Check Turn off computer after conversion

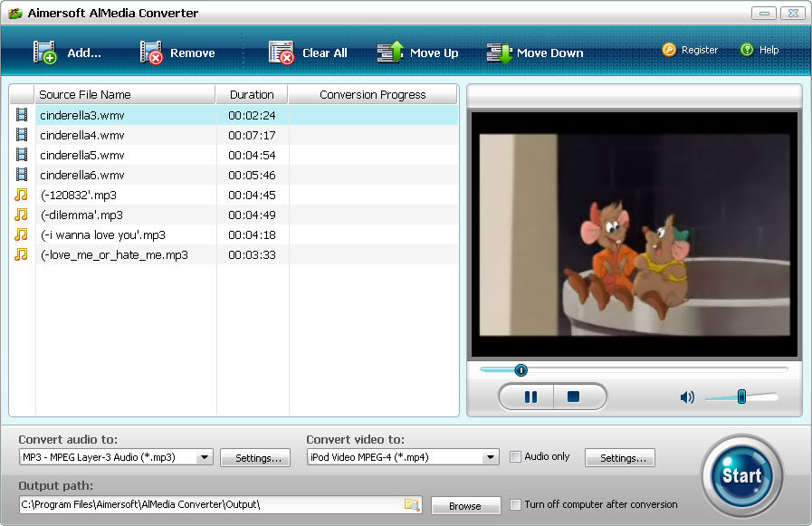coord(515,504)
